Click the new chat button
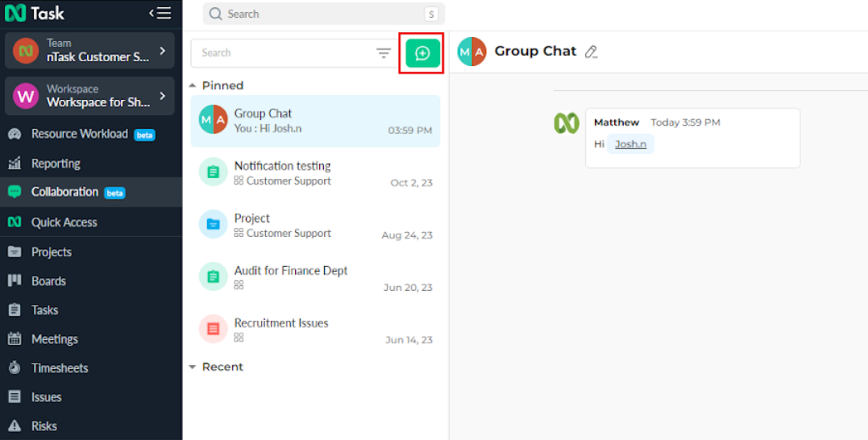868x440 pixels. click(422, 53)
